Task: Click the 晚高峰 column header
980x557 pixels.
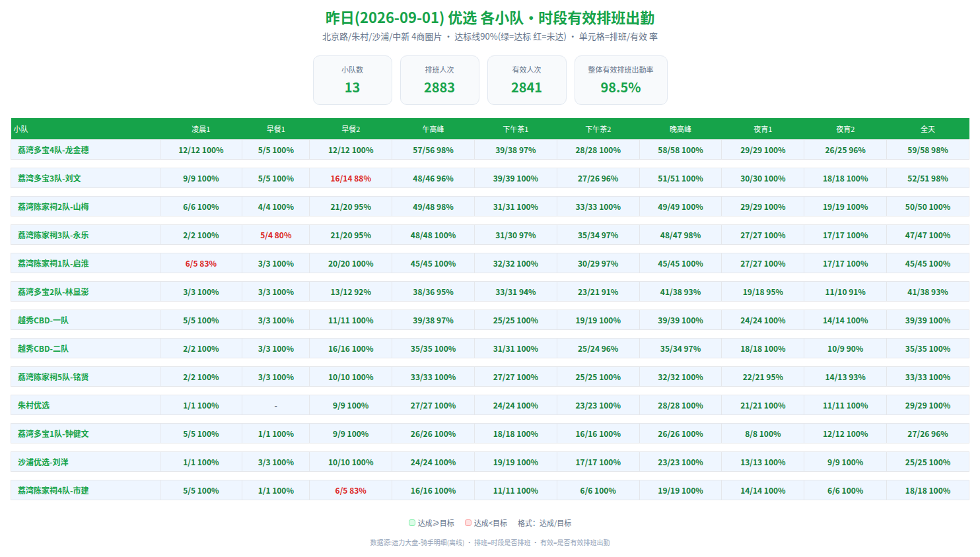Action: pyautogui.click(x=680, y=129)
